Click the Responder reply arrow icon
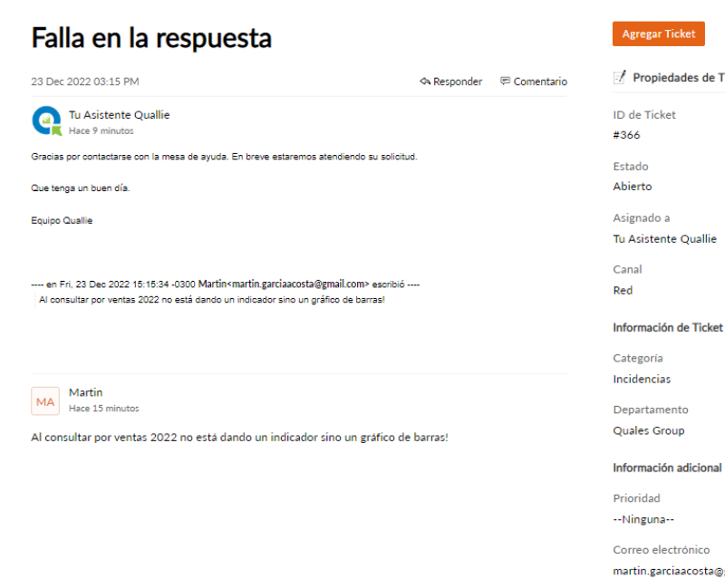The width and height of the screenshot is (725, 588). (425, 82)
